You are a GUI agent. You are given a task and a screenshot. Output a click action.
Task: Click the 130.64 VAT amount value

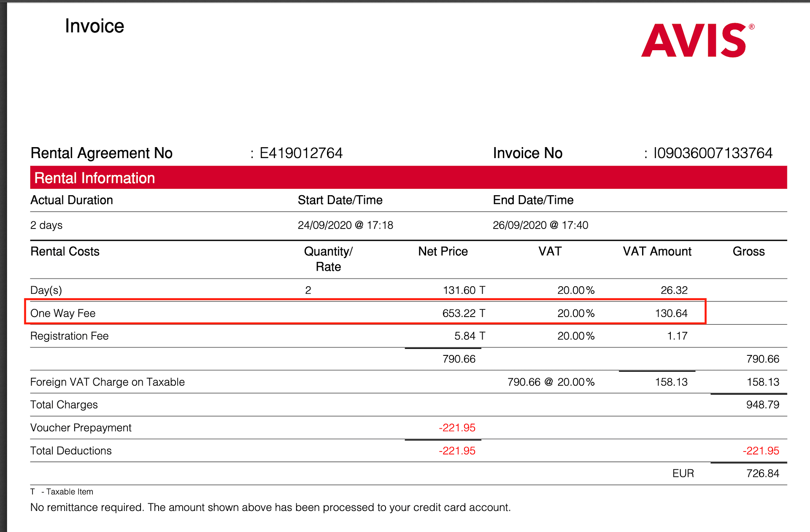tap(671, 313)
